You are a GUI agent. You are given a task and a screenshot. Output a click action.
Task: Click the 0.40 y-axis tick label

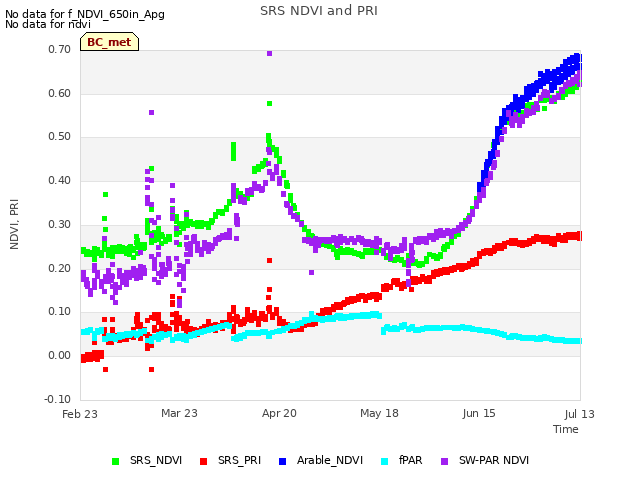pos(60,180)
